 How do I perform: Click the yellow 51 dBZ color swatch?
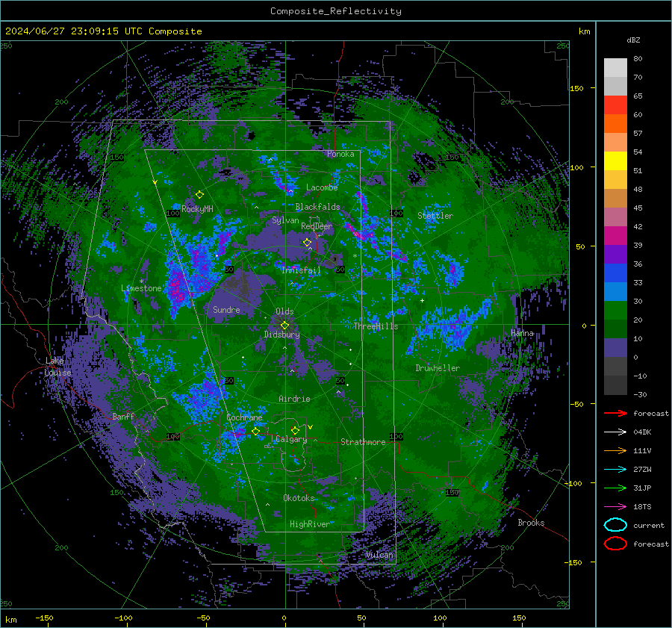[x=615, y=161]
